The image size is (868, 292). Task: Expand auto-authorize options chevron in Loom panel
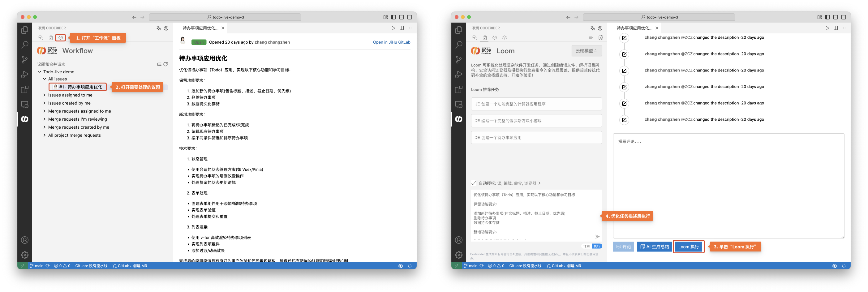pos(539,183)
